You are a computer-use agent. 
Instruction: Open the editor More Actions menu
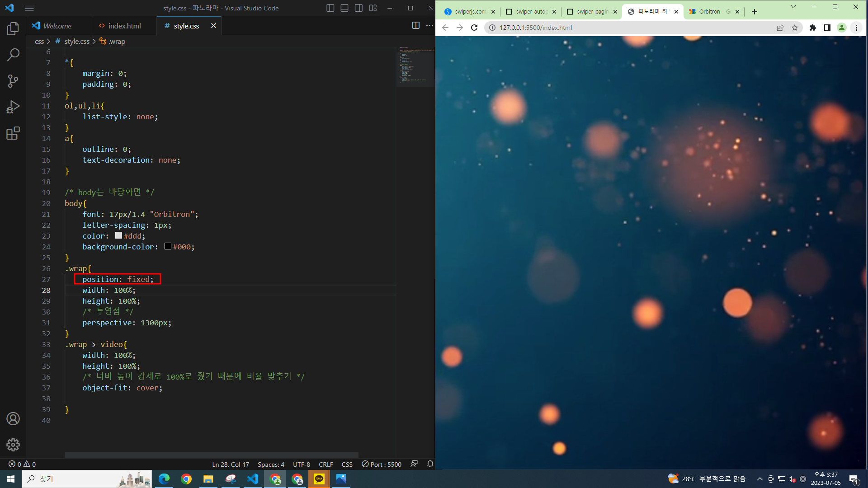click(x=429, y=26)
